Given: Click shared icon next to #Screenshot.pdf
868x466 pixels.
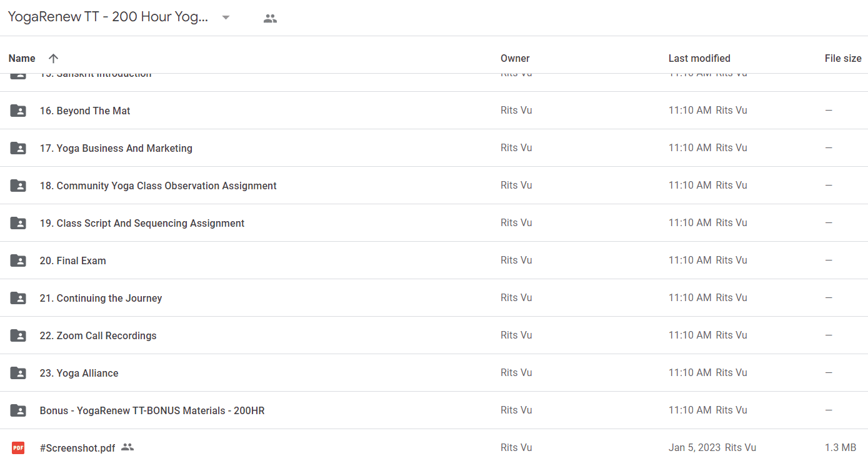Looking at the screenshot, I should click(x=127, y=447).
